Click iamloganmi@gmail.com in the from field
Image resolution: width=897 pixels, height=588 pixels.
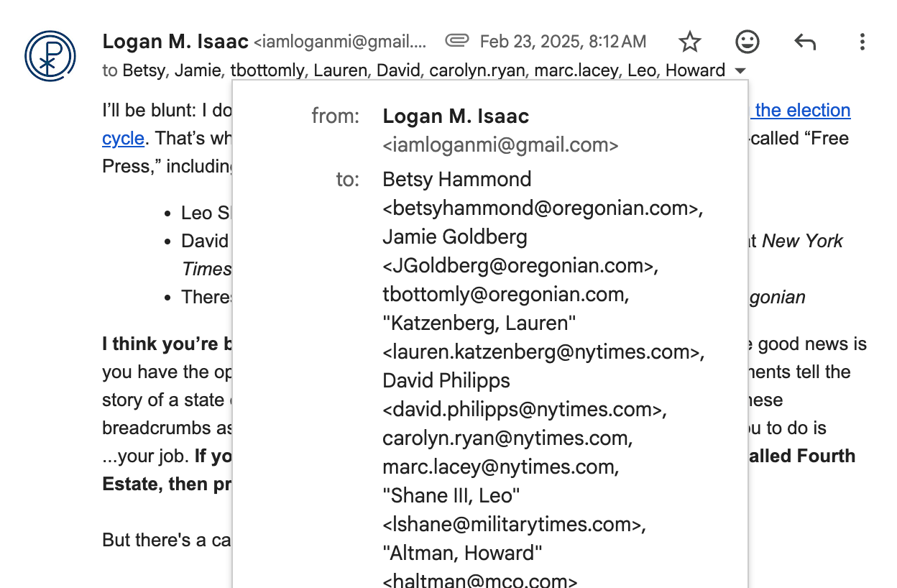tap(500, 145)
